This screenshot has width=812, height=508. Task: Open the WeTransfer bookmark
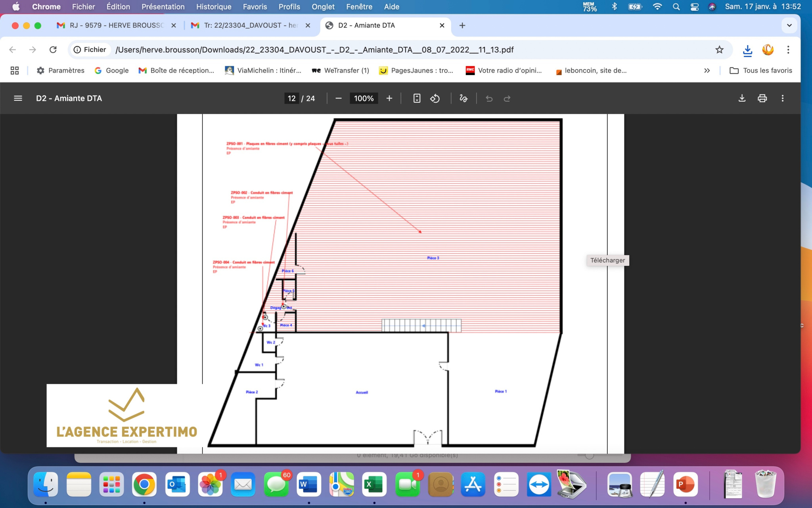pyautogui.click(x=340, y=71)
